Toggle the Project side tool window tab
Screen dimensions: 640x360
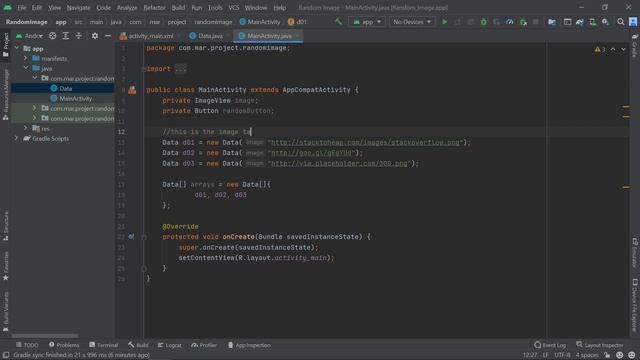(x=6, y=44)
